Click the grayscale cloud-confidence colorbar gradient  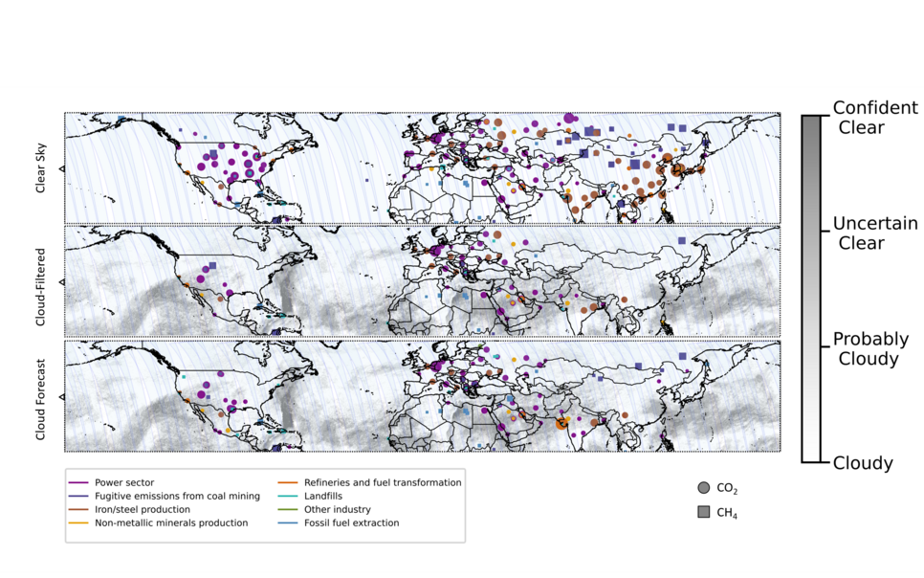tap(811, 287)
